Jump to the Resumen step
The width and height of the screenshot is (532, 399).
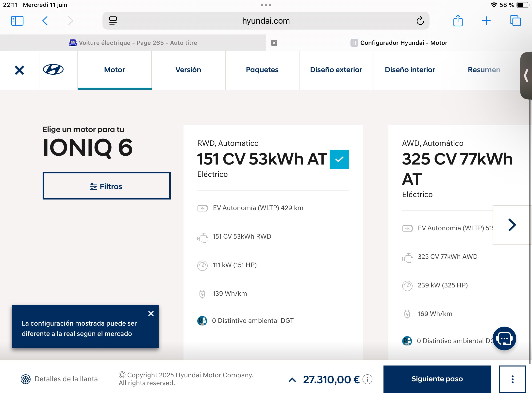pos(484,70)
